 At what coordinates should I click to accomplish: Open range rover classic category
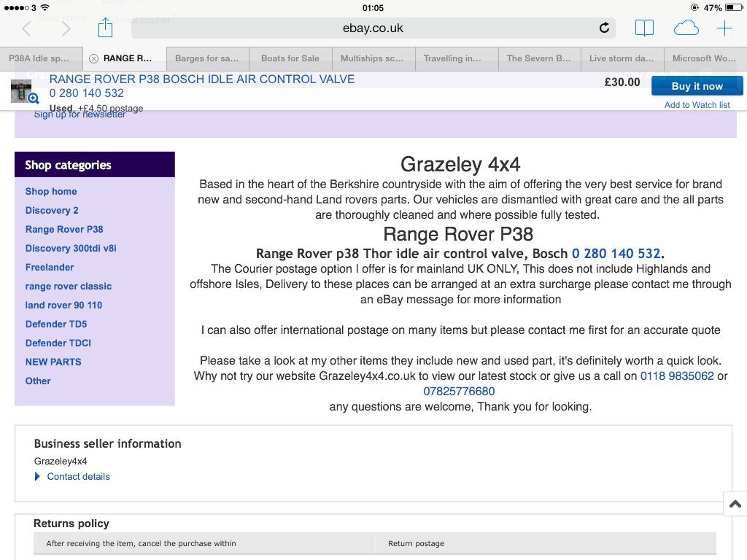(x=69, y=286)
